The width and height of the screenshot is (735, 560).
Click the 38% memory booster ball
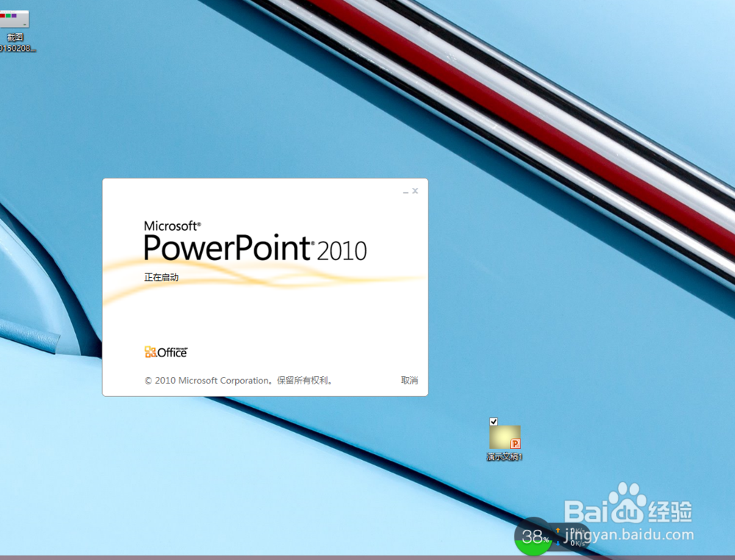click(534, 536)
